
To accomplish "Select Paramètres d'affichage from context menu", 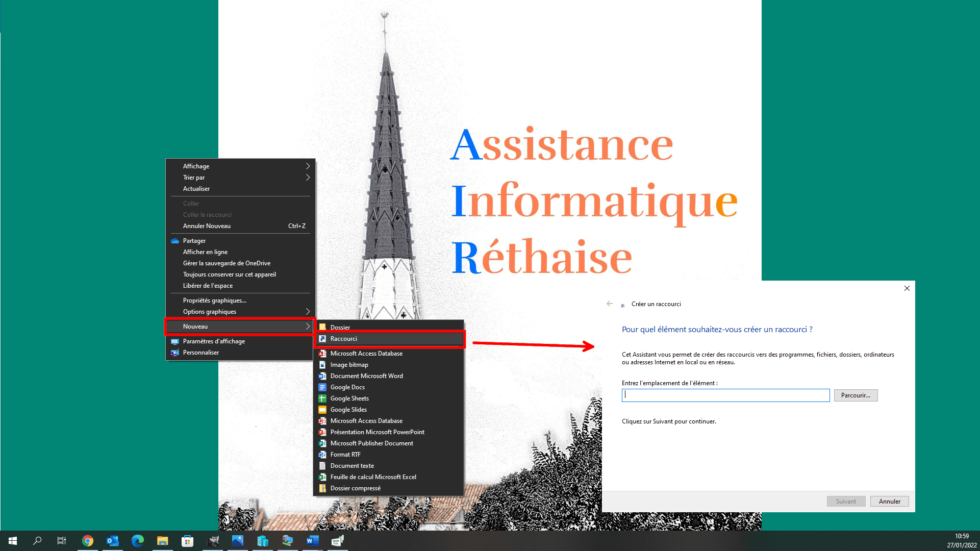I will click(213, 341).
